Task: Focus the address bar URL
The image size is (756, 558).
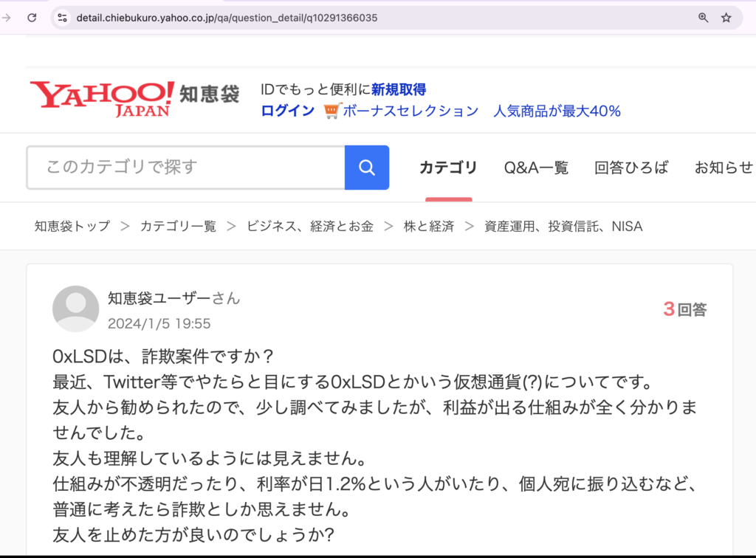Action: point(227,18)
